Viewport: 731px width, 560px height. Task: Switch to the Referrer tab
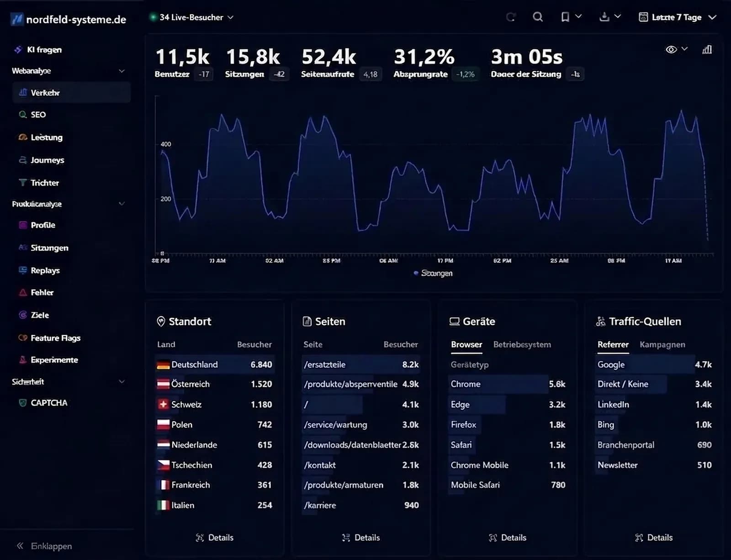[613, 344]
